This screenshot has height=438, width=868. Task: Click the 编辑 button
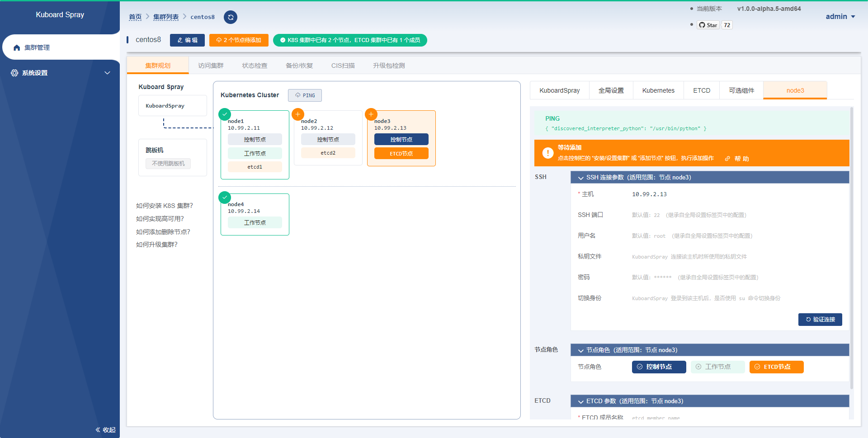tap(187, 40)
